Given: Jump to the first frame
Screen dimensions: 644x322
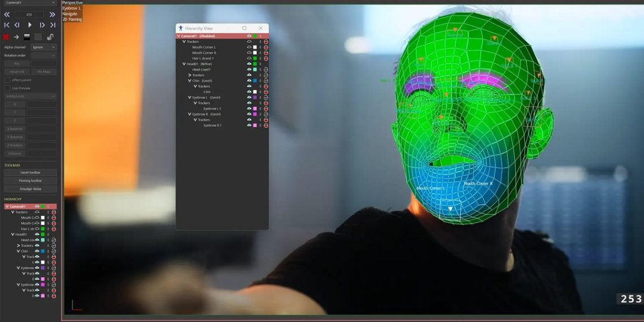Looking at the screenshot, I should (x=7, y=25).
